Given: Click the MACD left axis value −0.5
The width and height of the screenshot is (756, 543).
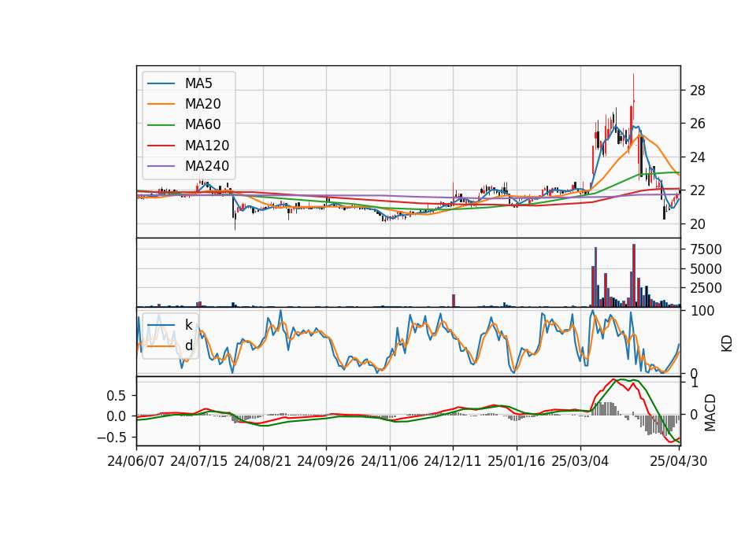Looking at the screenshot, I should pyautogui.click(x=111, y=438).
